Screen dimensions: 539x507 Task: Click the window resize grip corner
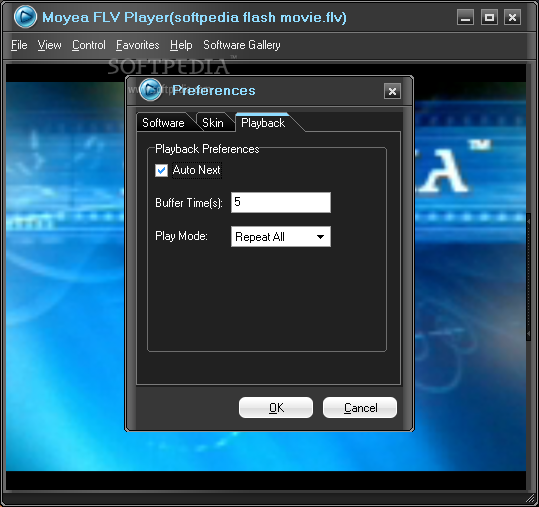530,498
